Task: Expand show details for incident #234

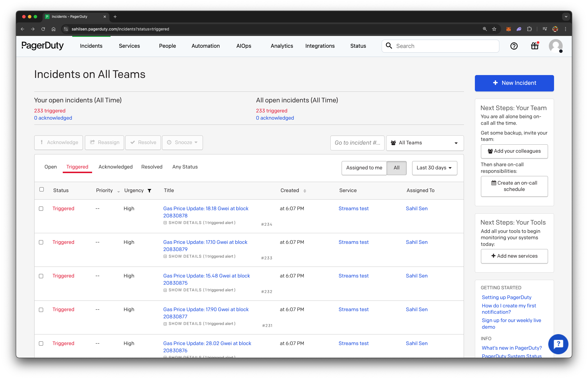Action: coord(199,223)
